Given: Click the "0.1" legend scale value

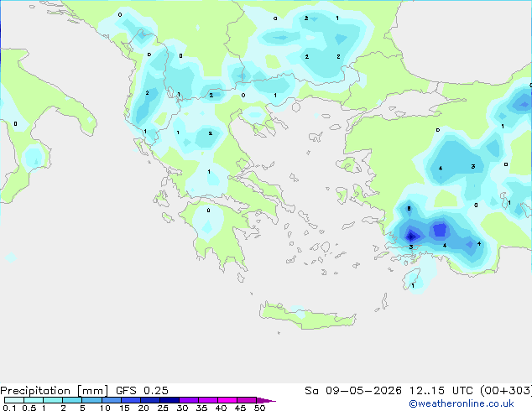Looking at the screenshot, I should pos(9,408).
